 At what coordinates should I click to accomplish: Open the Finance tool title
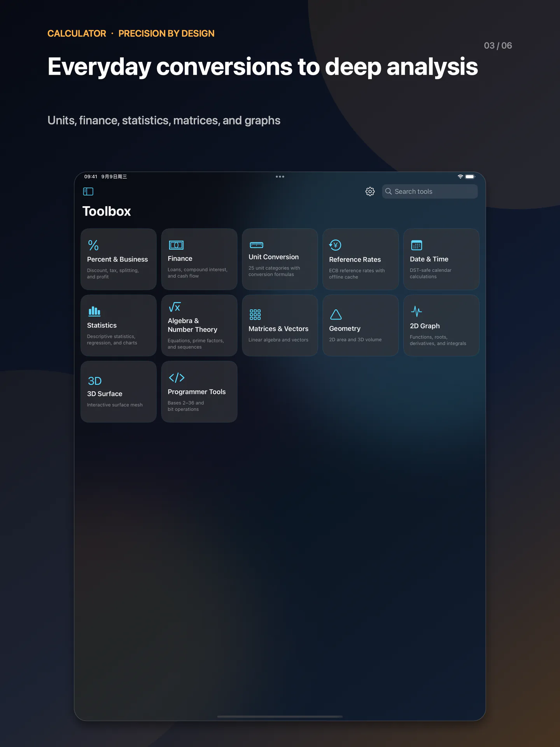click(180, 259)
